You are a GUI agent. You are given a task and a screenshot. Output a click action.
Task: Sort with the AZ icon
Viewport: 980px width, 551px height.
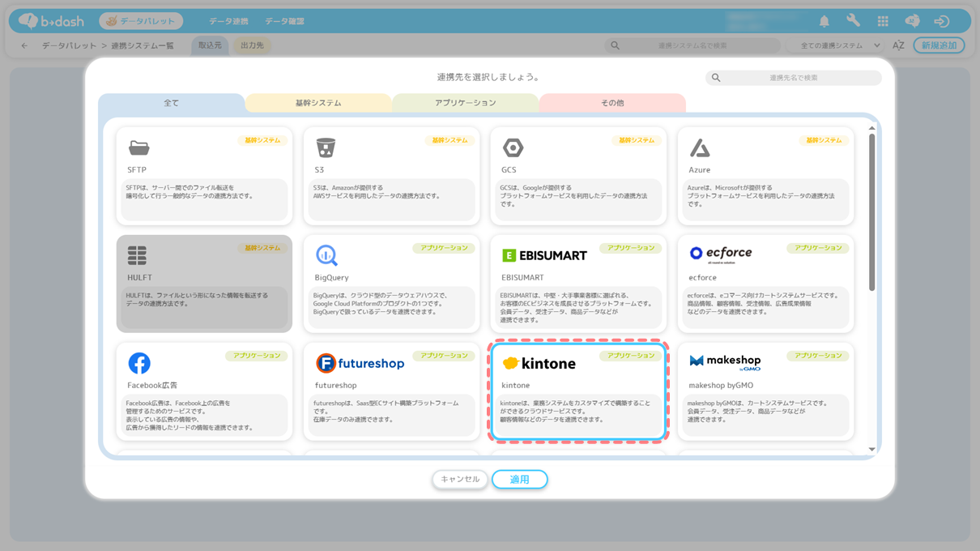click(898, 45)
